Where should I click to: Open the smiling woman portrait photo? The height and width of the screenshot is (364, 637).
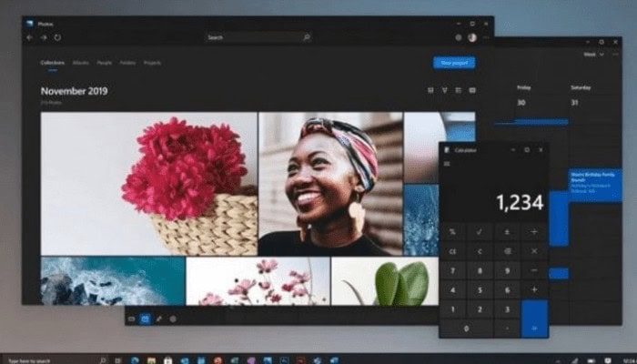[330, 184]
